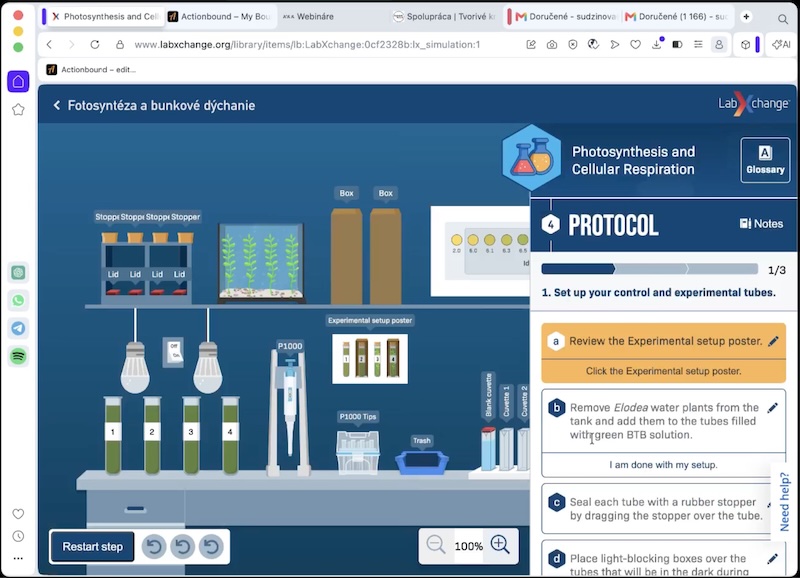The height and width of the screenshot is (578, 800).
Task: Open the AI assistant button in toolbar
Action: pyautogui.click(x=781, y=44)
